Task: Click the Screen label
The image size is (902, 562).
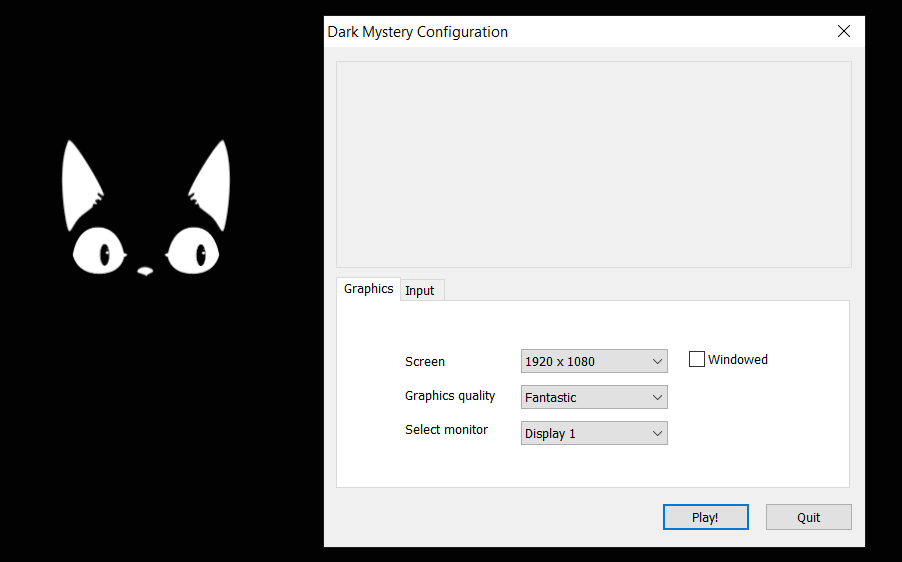Action: [425, 361]
